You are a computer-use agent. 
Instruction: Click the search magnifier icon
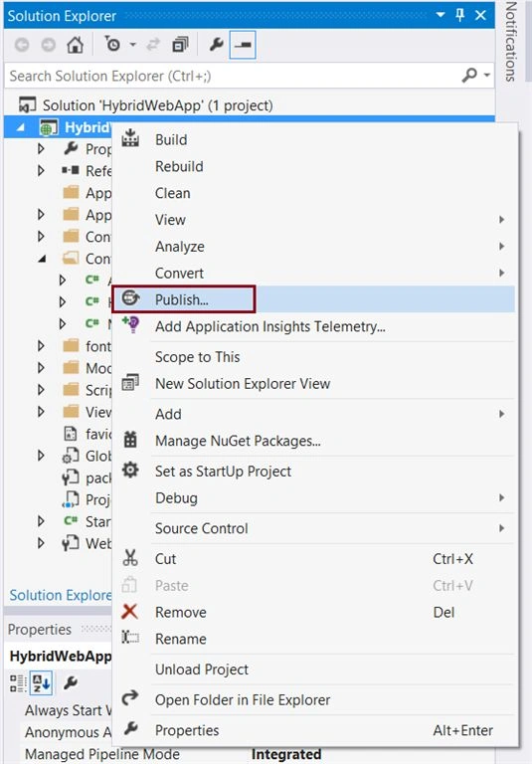[469, 76]
